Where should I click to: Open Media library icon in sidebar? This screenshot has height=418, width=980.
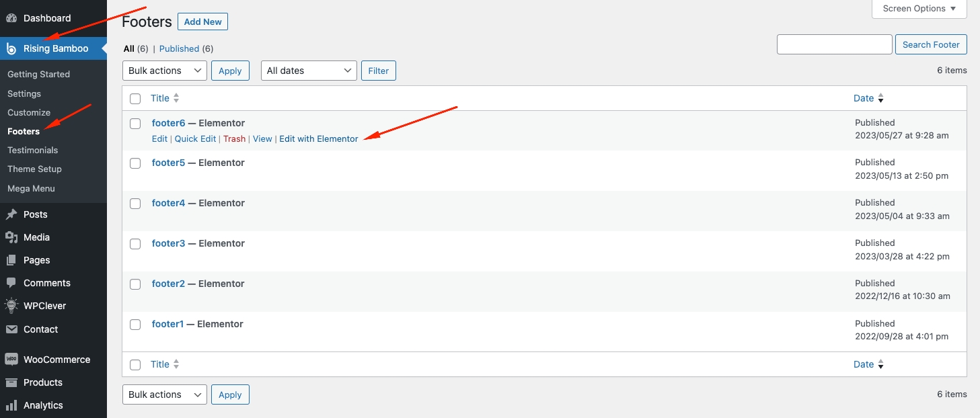[11, 237]
